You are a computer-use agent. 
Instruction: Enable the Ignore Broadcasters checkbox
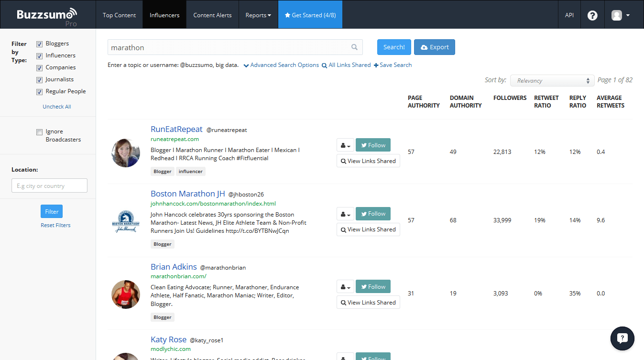click(x=39, y=131)
